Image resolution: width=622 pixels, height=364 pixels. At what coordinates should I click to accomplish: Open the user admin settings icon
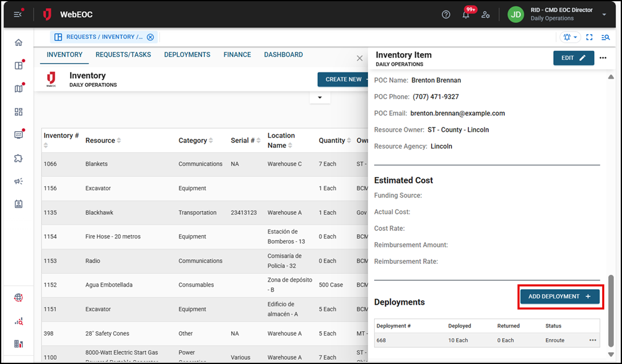[x=486, y=14]
